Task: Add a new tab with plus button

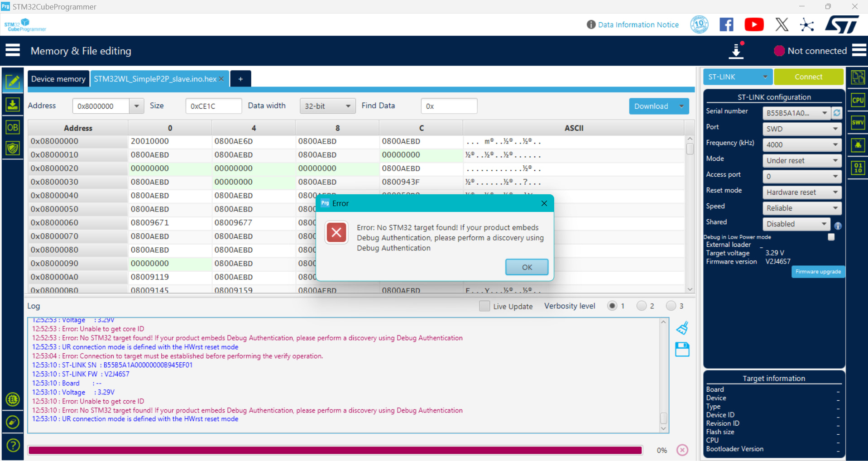Action: coord(240,79)
